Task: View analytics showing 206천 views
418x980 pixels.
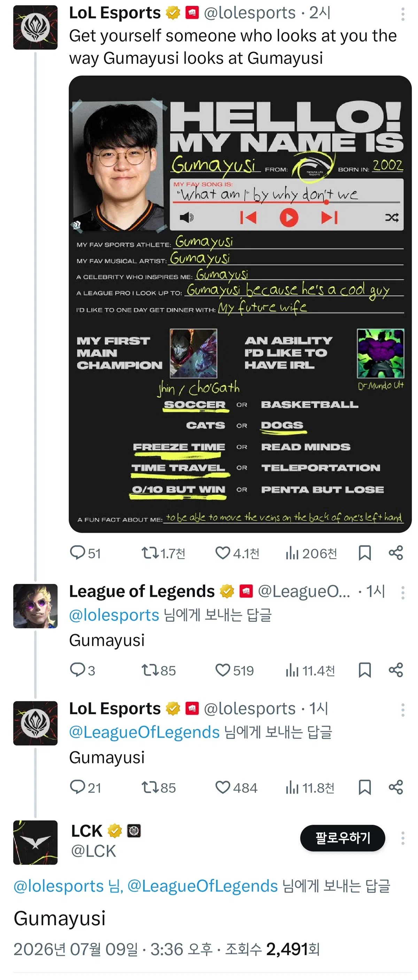Action: click(x=311, y=553)
